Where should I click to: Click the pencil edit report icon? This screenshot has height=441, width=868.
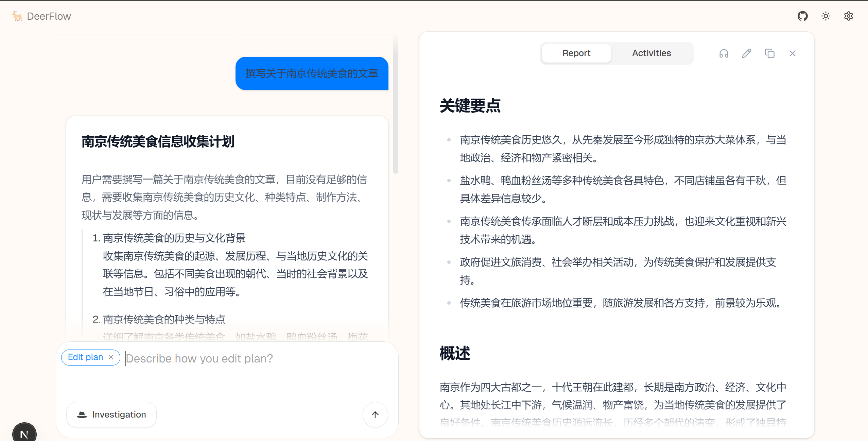pyautogui.click(x=746, y=53)
